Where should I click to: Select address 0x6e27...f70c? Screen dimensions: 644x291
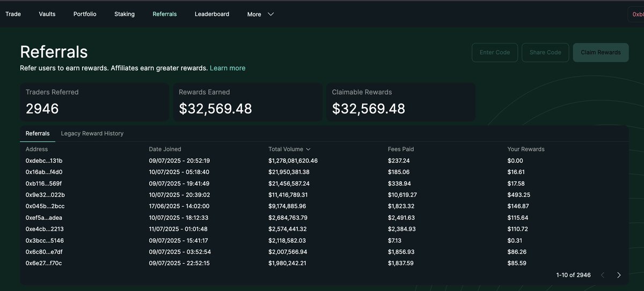[43, 263]
